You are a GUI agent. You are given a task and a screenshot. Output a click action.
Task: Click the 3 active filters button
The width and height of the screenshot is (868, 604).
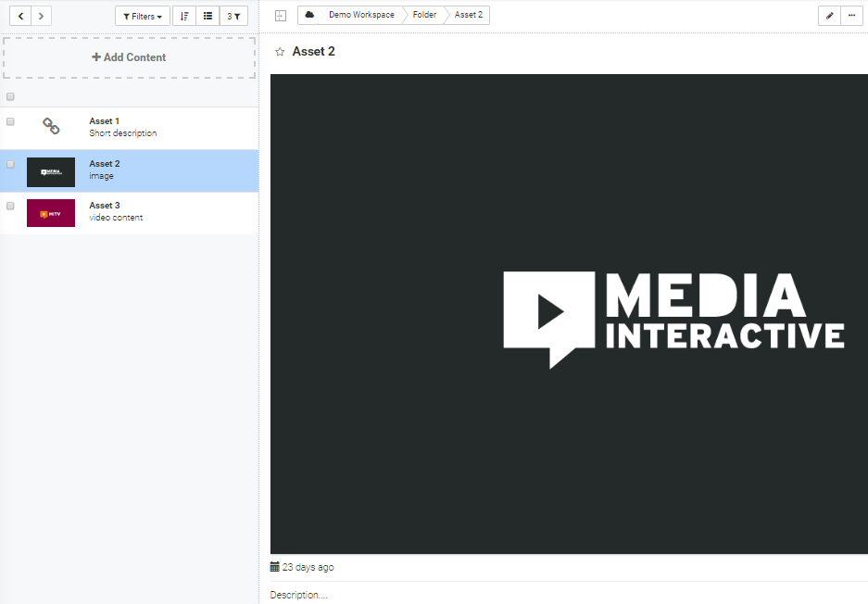[233, 16]
